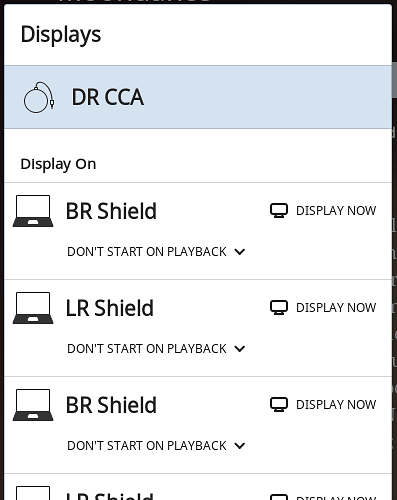Click the partially visible bottom laptop icon
Viewport: 397px width, 500px height.
33,493
